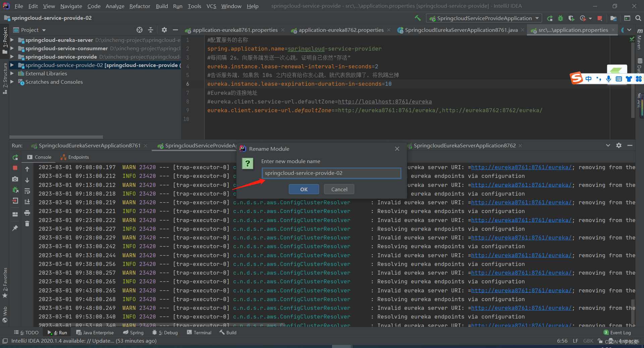Expand springcloud-service-provide module node
The width and height of the screenshot is (644, 348).
click(x=12, y=57)
